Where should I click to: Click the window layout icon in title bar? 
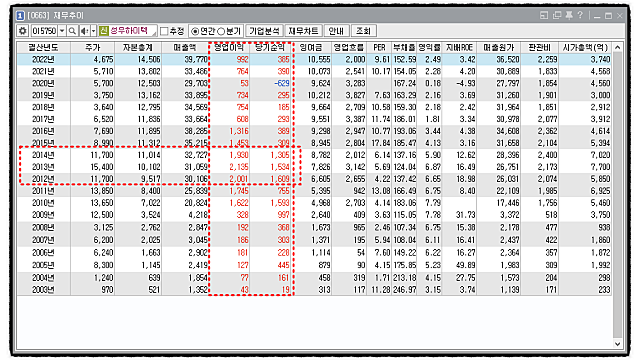pos(544,16)
